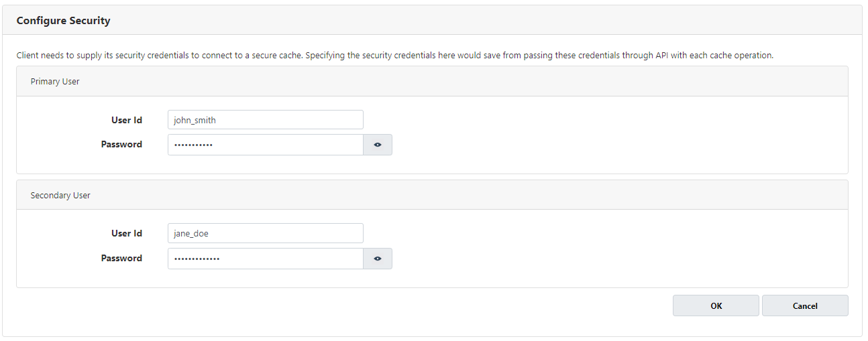Reveal the Primary User password with eye icon
This screenshot has width=868, height=341.
tap(378, 145)
